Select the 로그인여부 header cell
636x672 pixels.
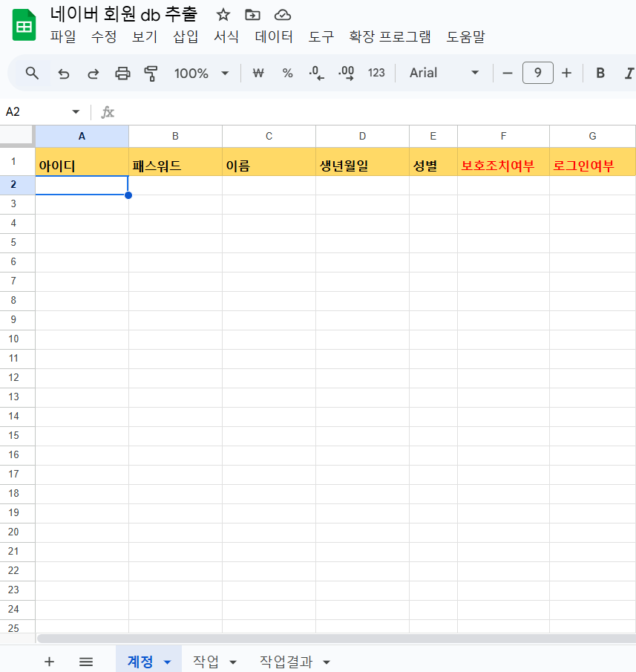[592, 162]
